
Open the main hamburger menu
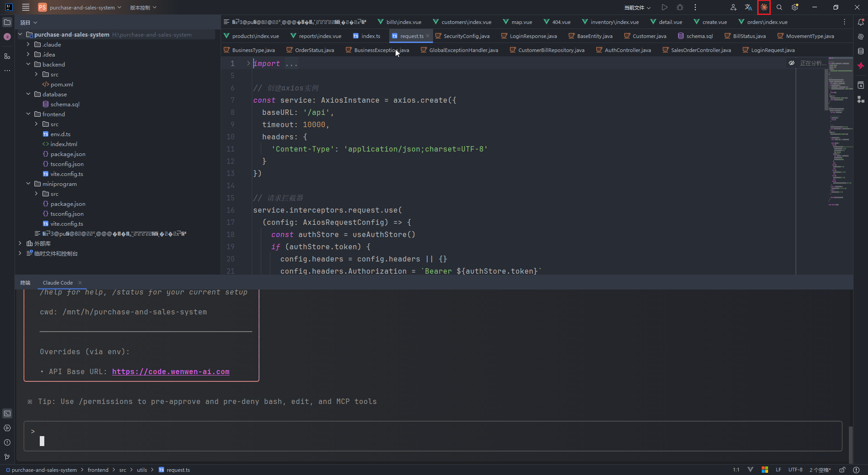(26, 7)
